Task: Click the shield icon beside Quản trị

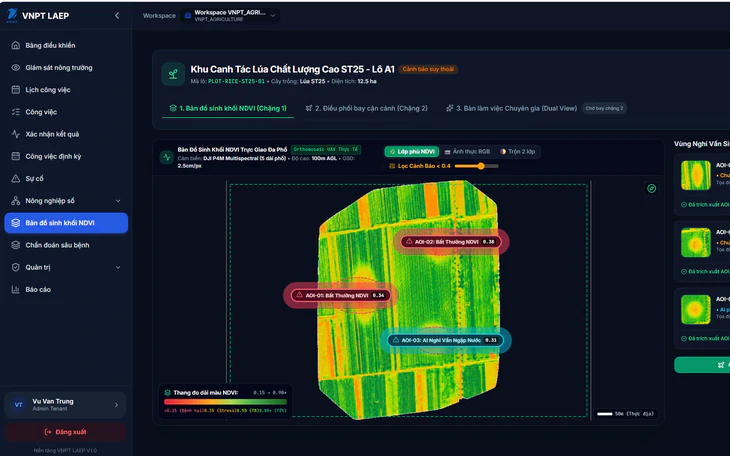Action: [x=15, y=267]
